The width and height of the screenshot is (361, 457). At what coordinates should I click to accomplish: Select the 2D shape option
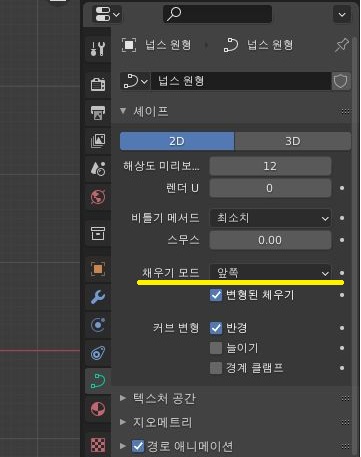[x=177, y=141]
